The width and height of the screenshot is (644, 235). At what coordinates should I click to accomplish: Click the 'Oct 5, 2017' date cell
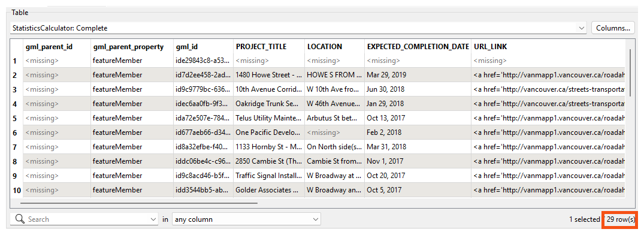[x=418, y=190]
